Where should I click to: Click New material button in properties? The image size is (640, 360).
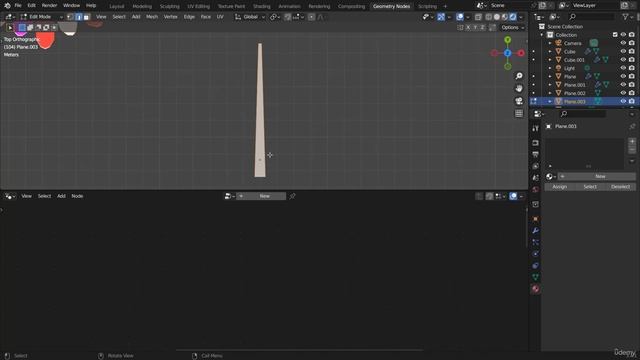pyautogui.click(x=597, y=176)
